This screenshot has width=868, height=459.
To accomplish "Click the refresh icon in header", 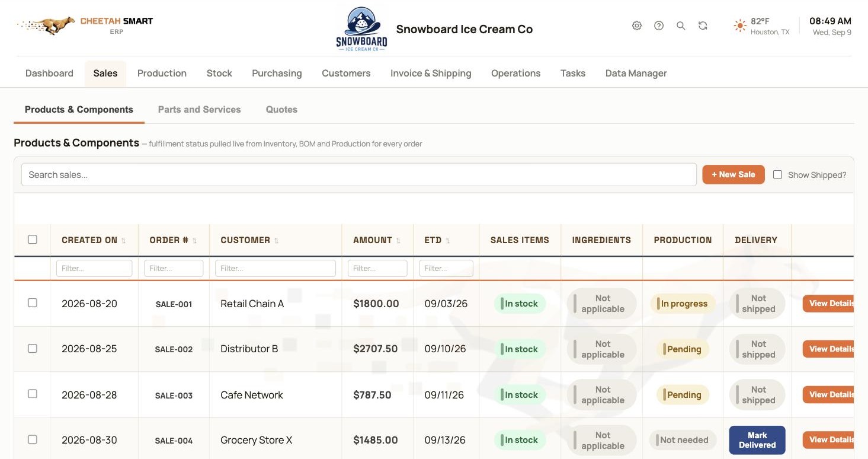I will 703,26.
